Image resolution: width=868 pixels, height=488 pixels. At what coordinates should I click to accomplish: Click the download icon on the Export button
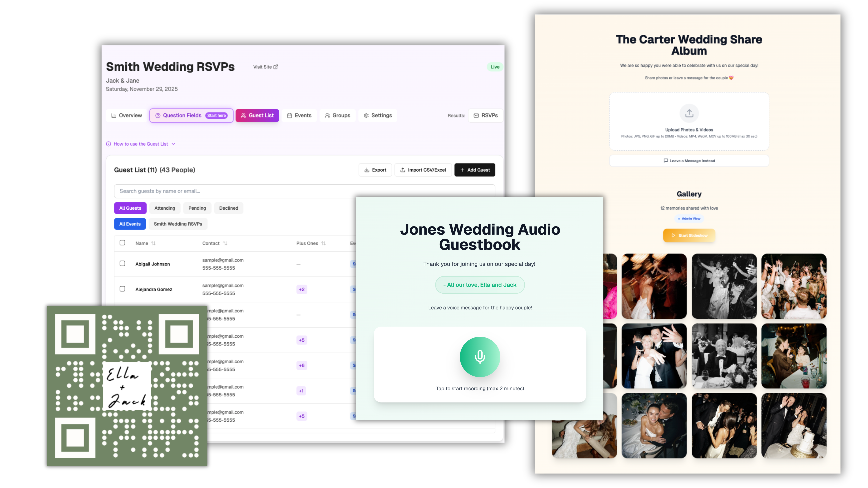coord(367,170)
